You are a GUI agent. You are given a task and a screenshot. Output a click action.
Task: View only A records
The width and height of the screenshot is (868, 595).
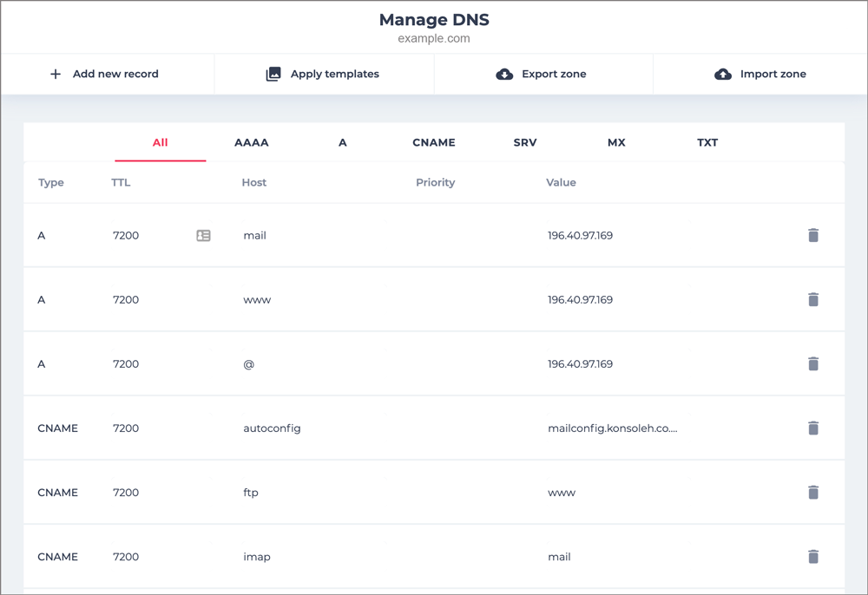pyautogui.click(x=342, y=142)
